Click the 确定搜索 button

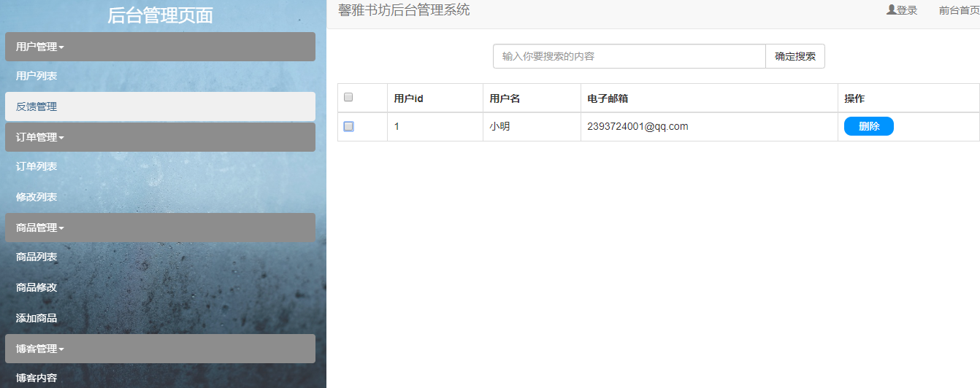coord(795,56)
